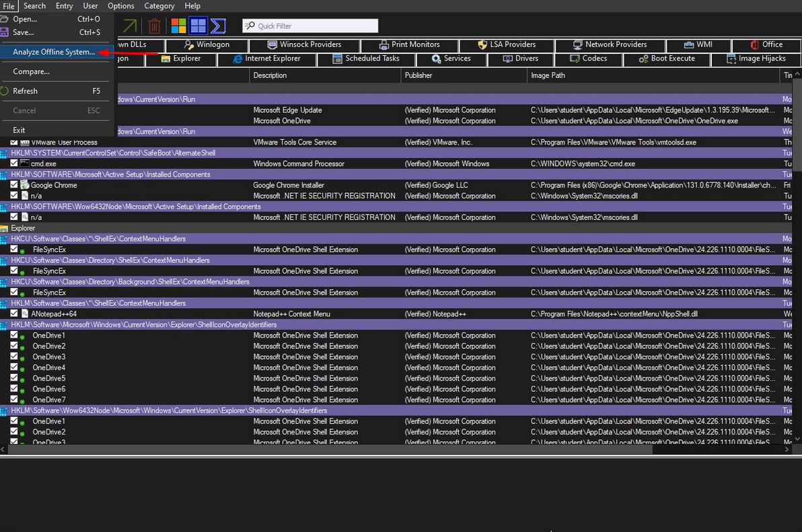The height and width of the screenshot is (532, 802).
Task: Uncheck the ANotepad++64 context menu entry
Action: point(14,314)
